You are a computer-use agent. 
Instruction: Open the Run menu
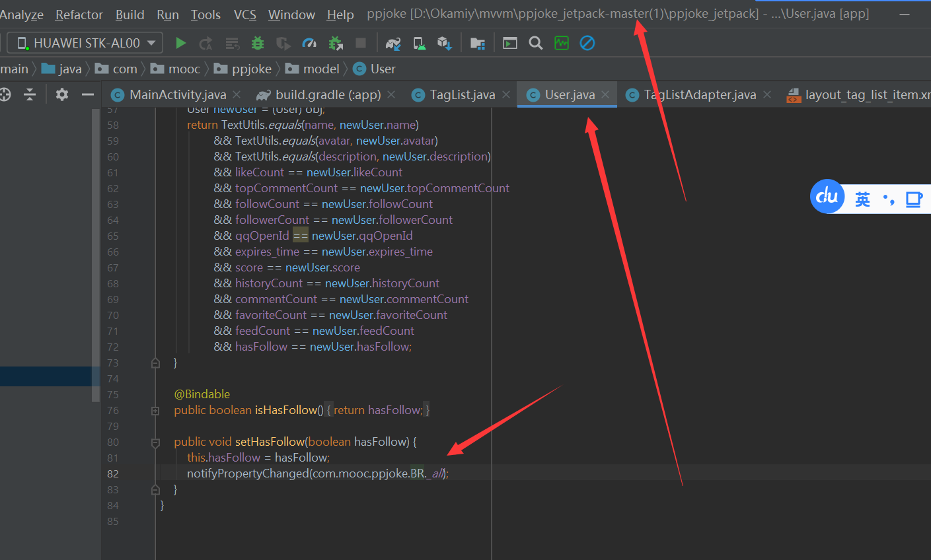point(168,15)
